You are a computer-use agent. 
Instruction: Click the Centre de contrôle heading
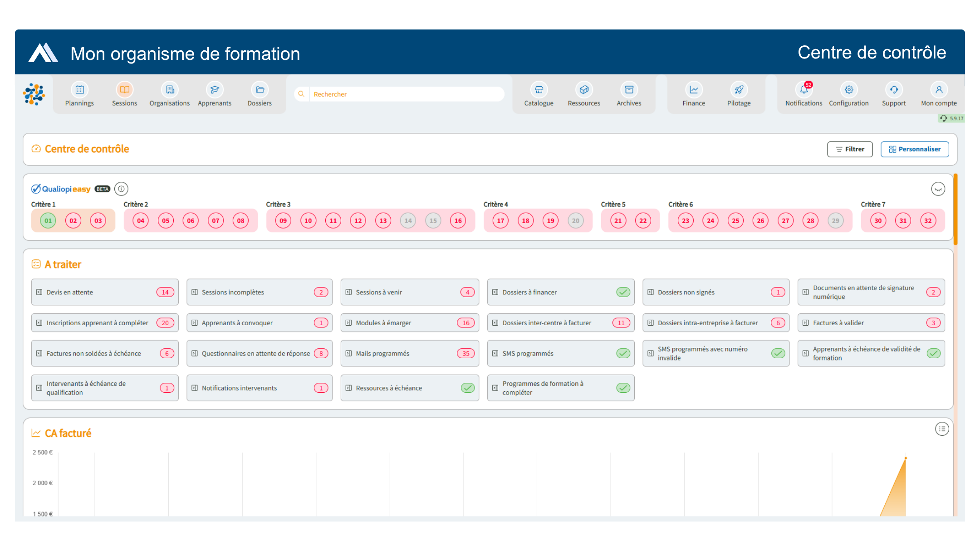(87, 149)
